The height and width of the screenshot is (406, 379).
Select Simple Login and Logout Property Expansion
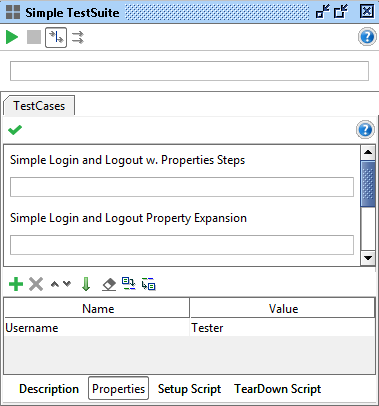(128, 218)
